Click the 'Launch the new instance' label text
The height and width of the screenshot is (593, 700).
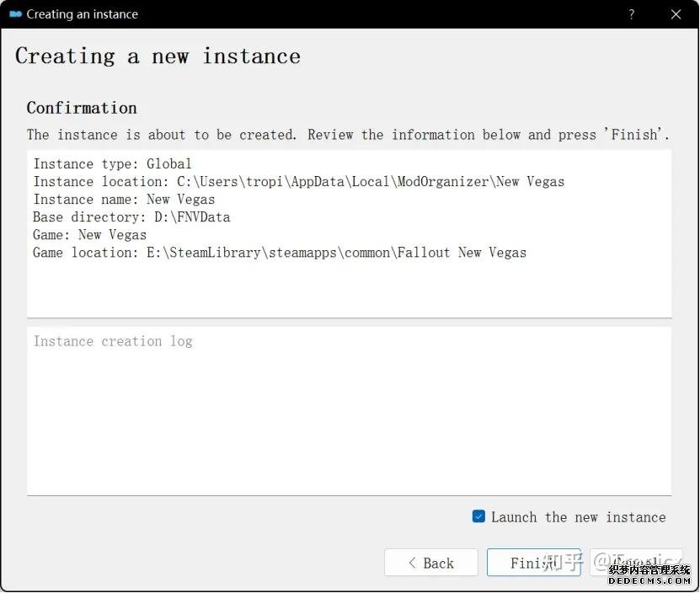[578, 517]
